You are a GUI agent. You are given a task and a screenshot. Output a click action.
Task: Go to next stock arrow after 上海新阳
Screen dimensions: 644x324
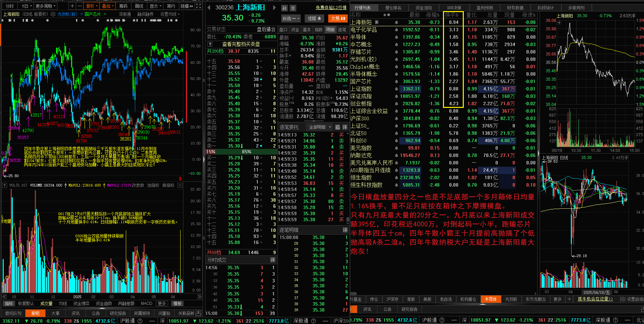point(274,7)
